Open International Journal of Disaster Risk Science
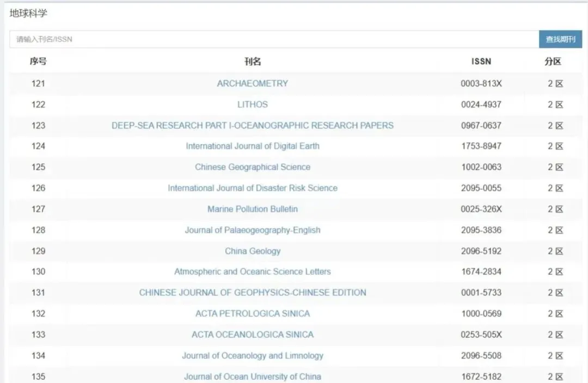This screenshot has height=383, width=588. coord(253,188)
